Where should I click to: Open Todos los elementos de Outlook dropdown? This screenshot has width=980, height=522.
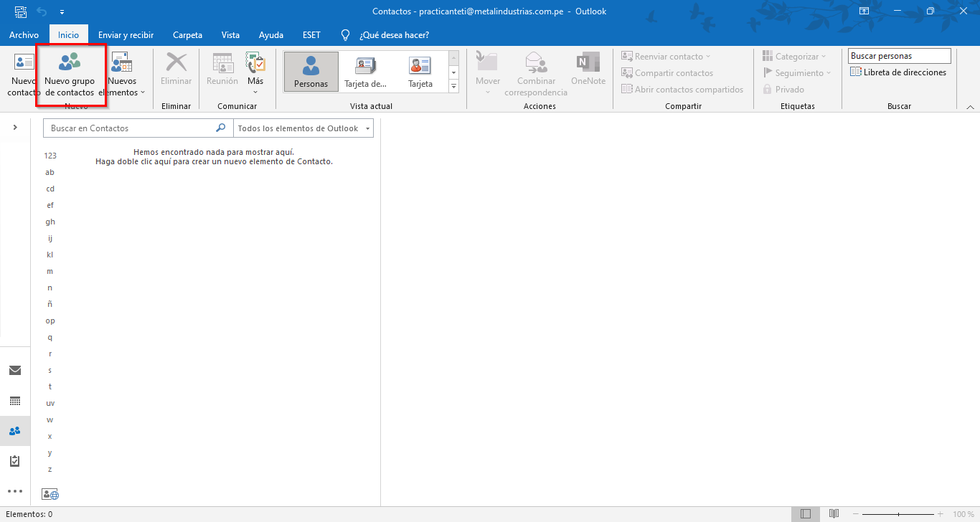click(303, 128)
